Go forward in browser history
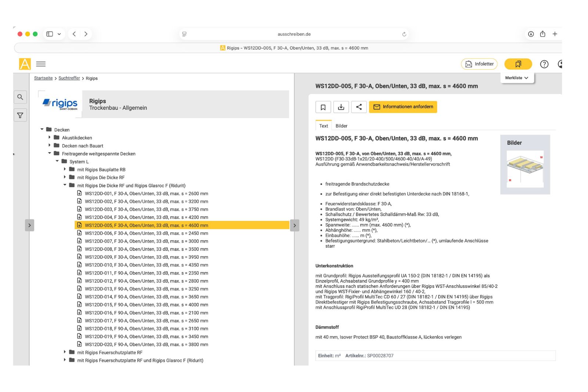588x392 pixels. (x=86, y=34)
